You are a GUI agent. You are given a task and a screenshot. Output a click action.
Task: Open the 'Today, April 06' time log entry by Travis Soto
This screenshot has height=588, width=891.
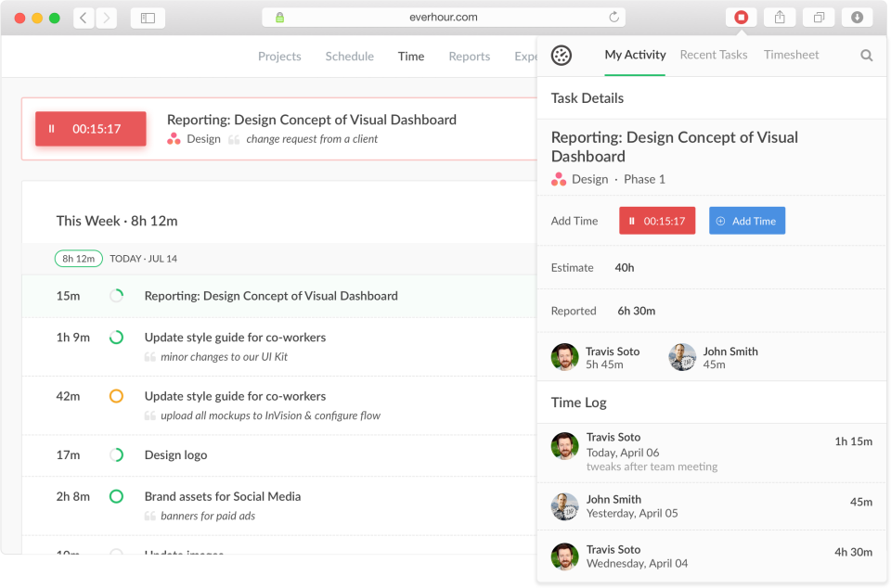point(712,453)
